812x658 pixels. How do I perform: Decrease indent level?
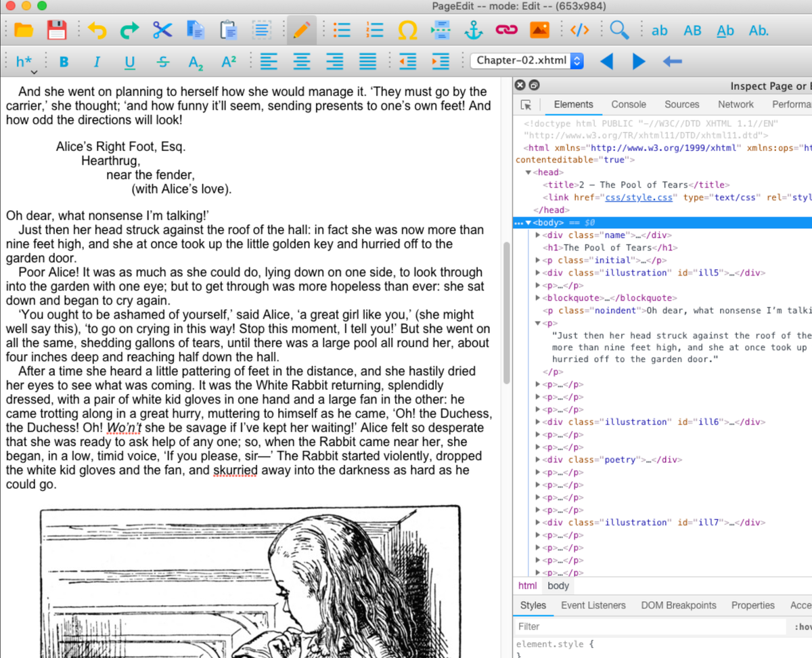[407, 62]
